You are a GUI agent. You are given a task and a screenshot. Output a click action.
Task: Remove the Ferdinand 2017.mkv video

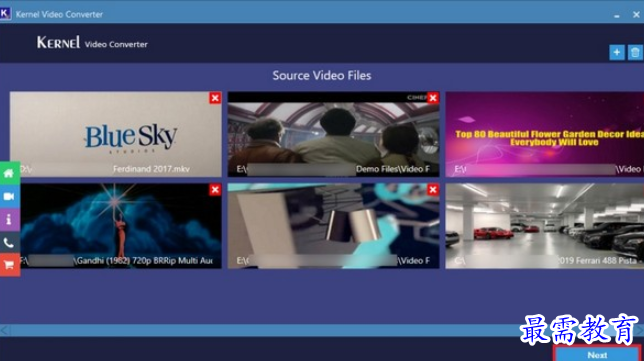(215, 98)
